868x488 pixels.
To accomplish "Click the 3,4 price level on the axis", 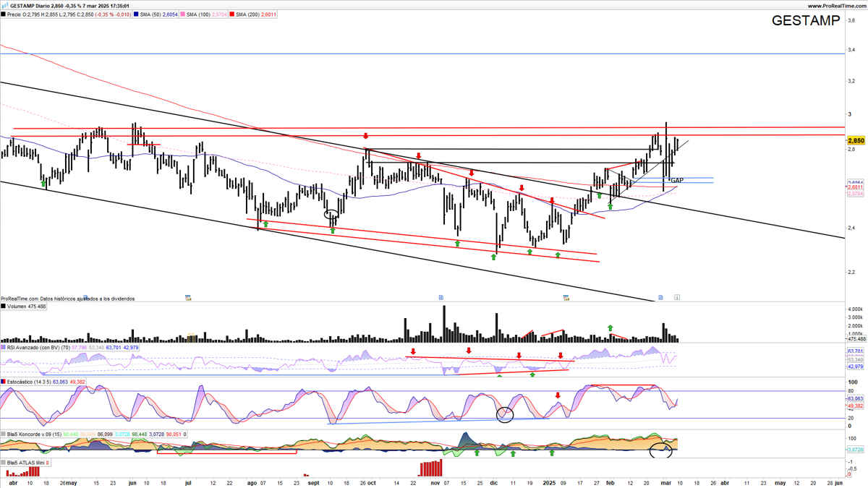I will click(x=851, y=50).
